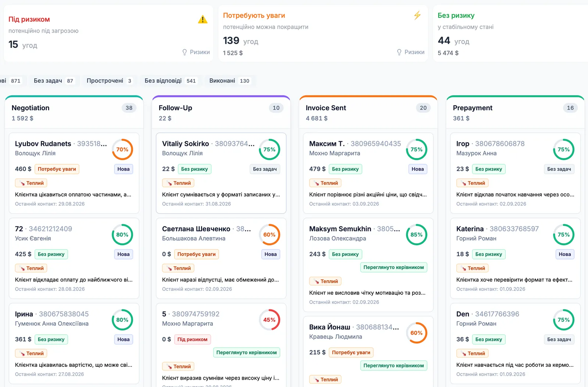The width and height of the screenshot is (588, 387).
Task: Open the Виконані tab
Action: 230,81
